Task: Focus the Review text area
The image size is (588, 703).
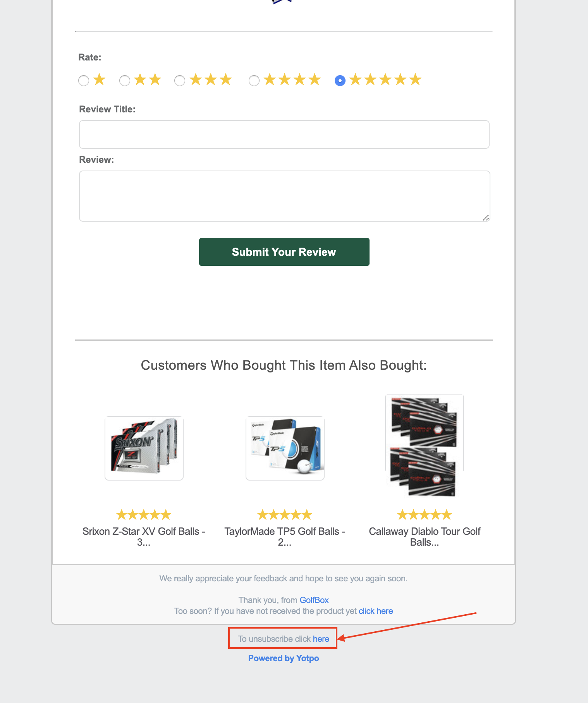Action: (x=285, y=196)
